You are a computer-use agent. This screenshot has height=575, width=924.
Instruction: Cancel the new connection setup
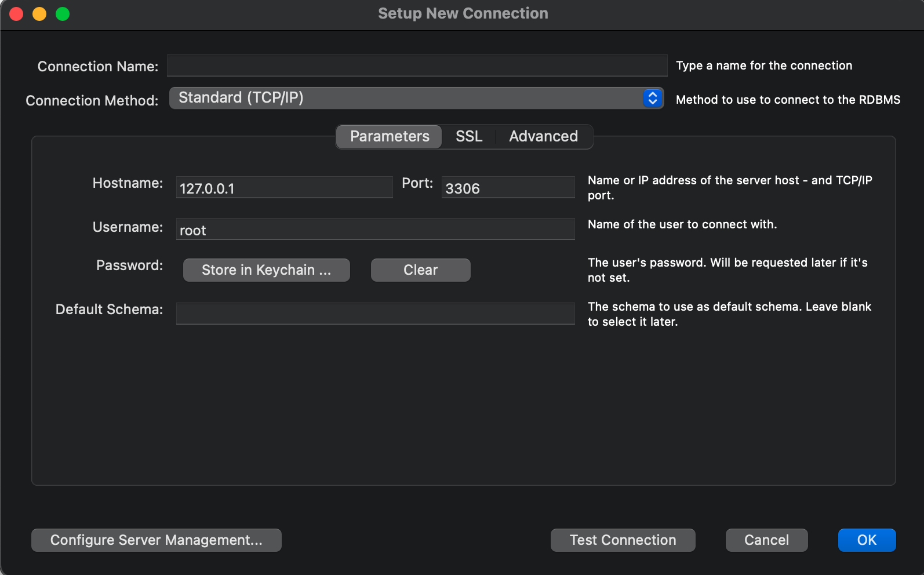pyautogui.click(x=767, y=540)
